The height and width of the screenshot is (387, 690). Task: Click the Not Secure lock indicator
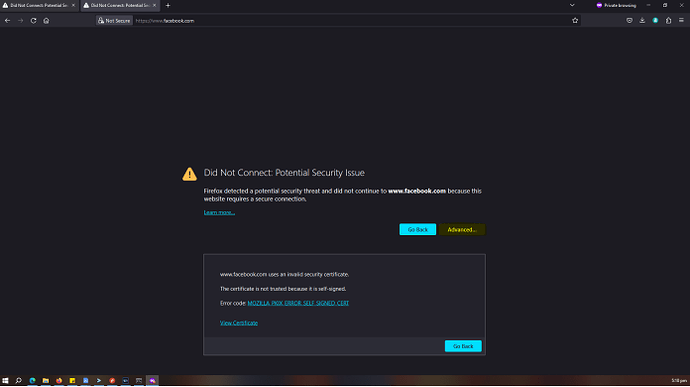click(x=114, y=21)
